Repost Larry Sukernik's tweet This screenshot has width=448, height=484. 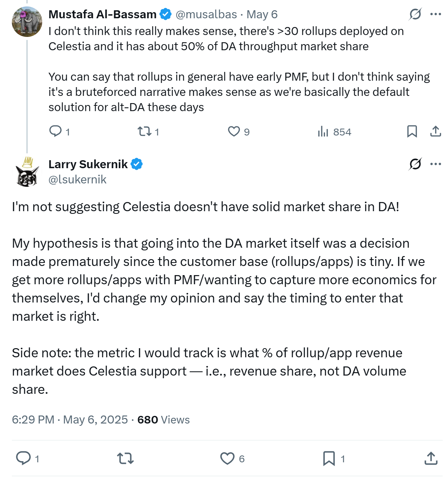[125, 458]
